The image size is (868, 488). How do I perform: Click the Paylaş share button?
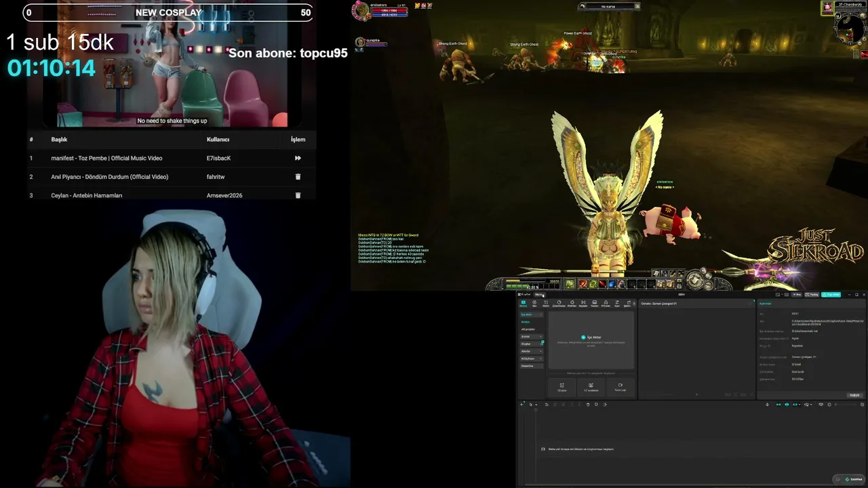click(x=812, y=295)
